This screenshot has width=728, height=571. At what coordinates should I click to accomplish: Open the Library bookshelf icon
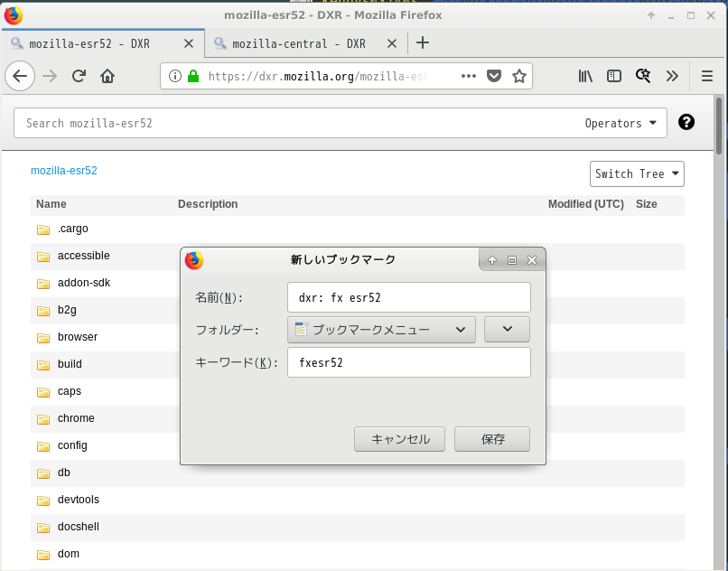tap(585, 77)
